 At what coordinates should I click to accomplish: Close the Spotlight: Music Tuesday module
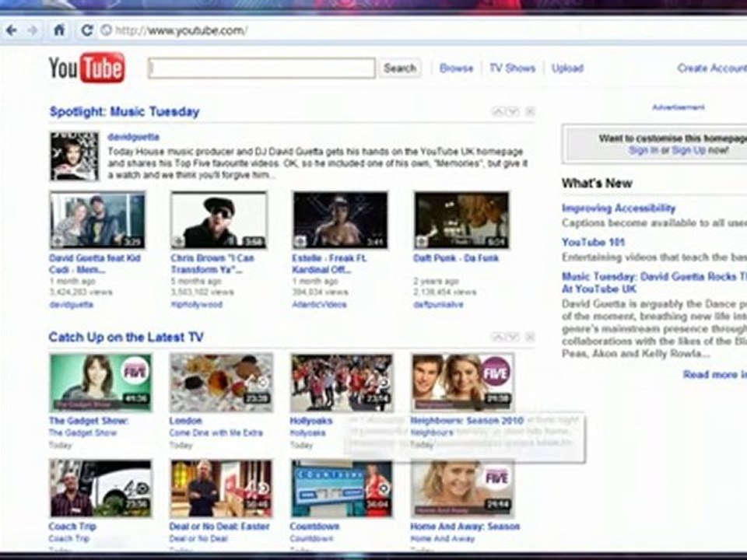click(x=530, y=112)
